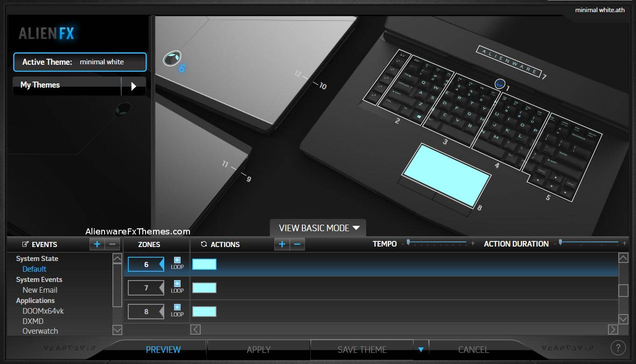This screenshot has height=364, width=636.
Task: Click the Apply button
Action: (x=259, y=350)
